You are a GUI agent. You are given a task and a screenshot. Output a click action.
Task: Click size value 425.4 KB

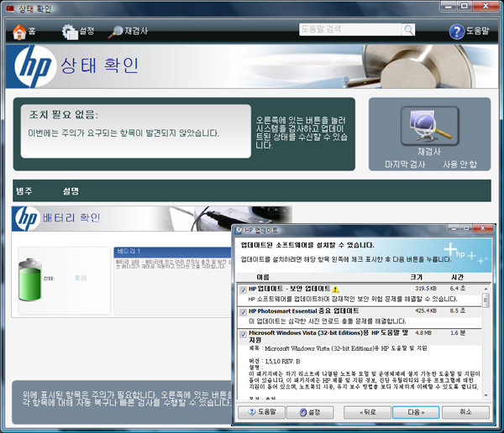pos(426,310)
